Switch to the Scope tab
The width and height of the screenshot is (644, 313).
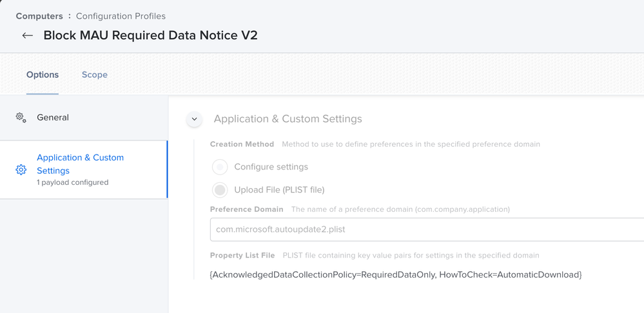pyautogui.click(x=95, y=75)
